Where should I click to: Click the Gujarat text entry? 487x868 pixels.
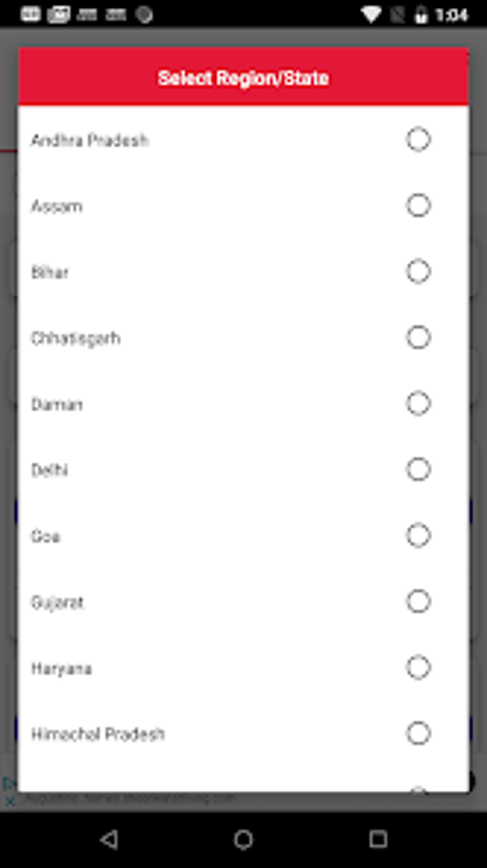click(57, 602)
